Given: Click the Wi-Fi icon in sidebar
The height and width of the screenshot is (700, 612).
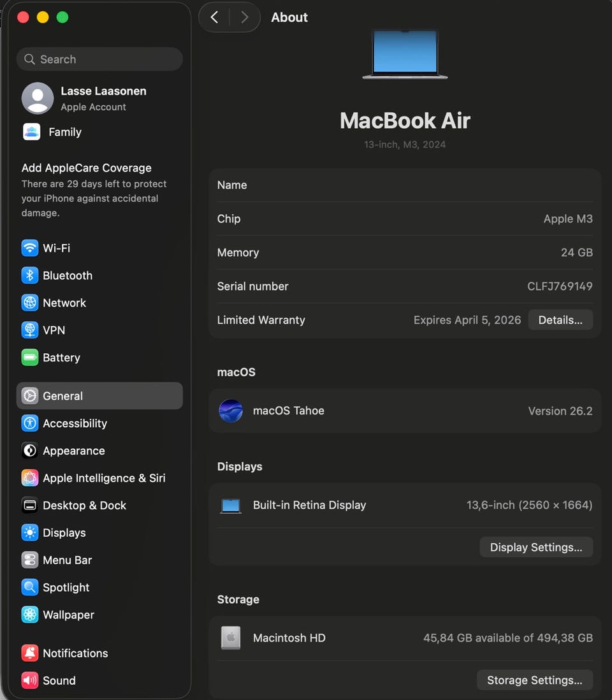Looking at the screenshot, I should coord(30,248).
